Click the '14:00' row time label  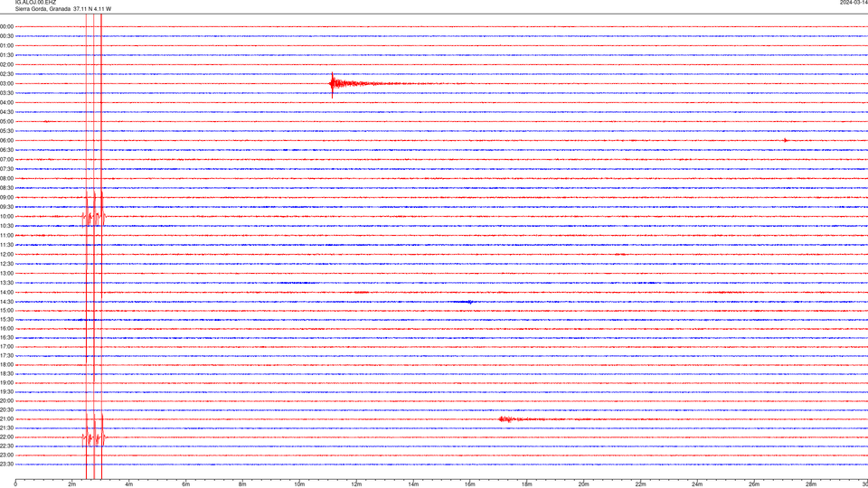pyautogui.click(x=6, y=293)
